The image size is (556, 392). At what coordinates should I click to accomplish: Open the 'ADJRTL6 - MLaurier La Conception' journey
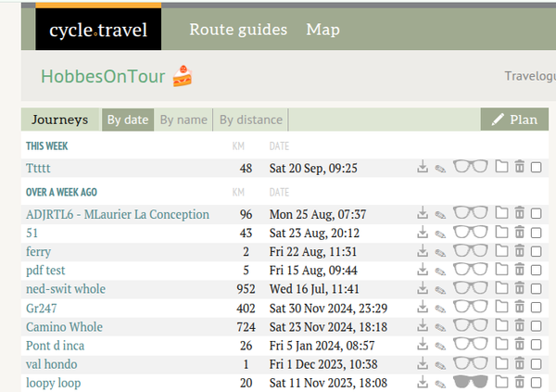coord(118,214)
